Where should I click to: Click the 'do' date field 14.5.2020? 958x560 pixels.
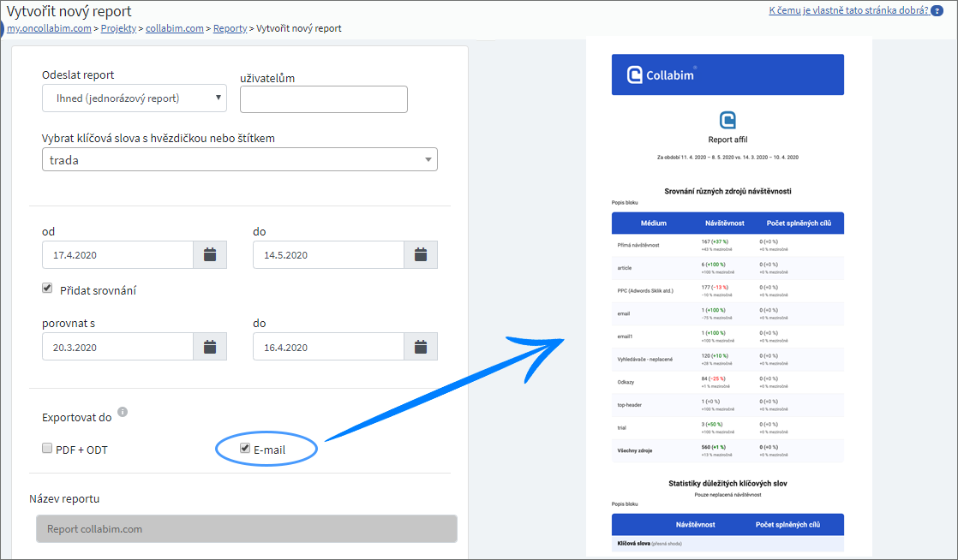(329, 254)
